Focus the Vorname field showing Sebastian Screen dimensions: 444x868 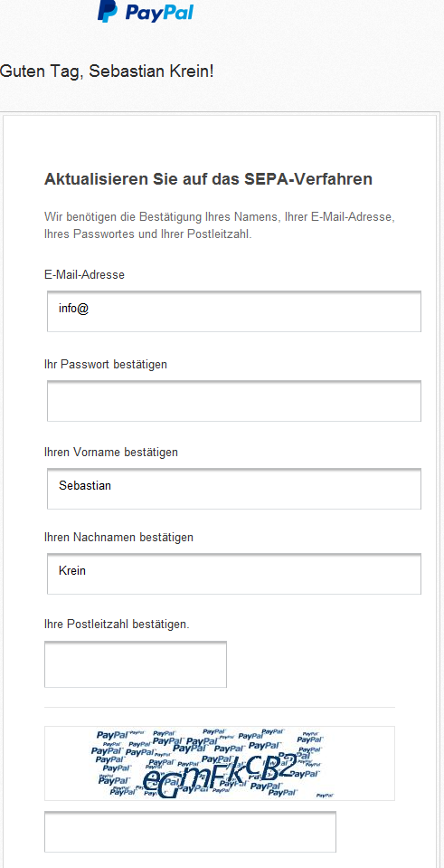coord(234,489)
